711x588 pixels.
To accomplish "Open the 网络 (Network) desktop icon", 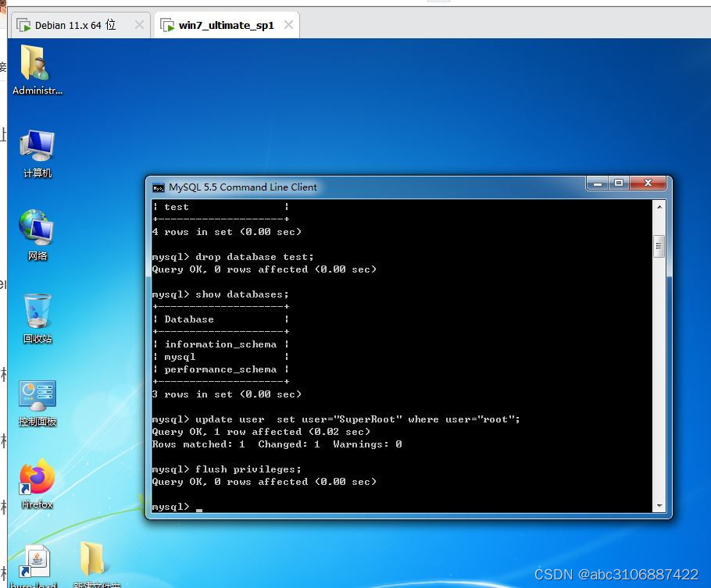I will [x=38, y=235].
